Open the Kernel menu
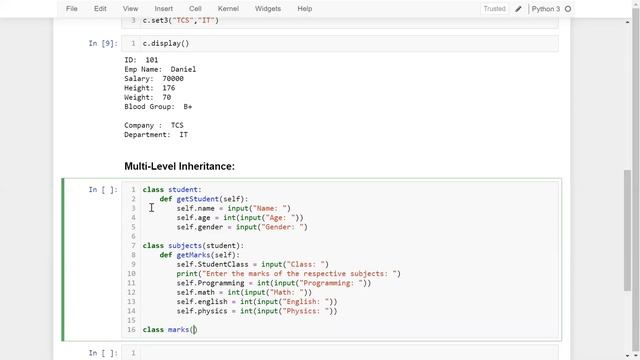The width and height of the screenshot is (640, 360). click(228, 9)
